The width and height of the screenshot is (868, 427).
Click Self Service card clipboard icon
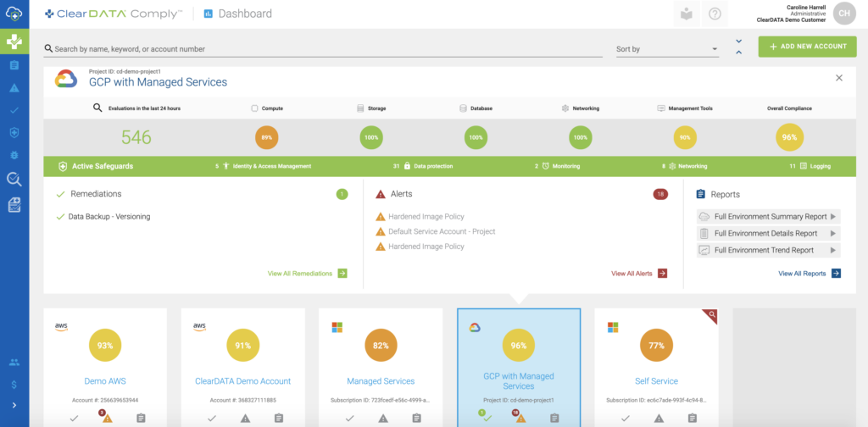tap(692, 419)
